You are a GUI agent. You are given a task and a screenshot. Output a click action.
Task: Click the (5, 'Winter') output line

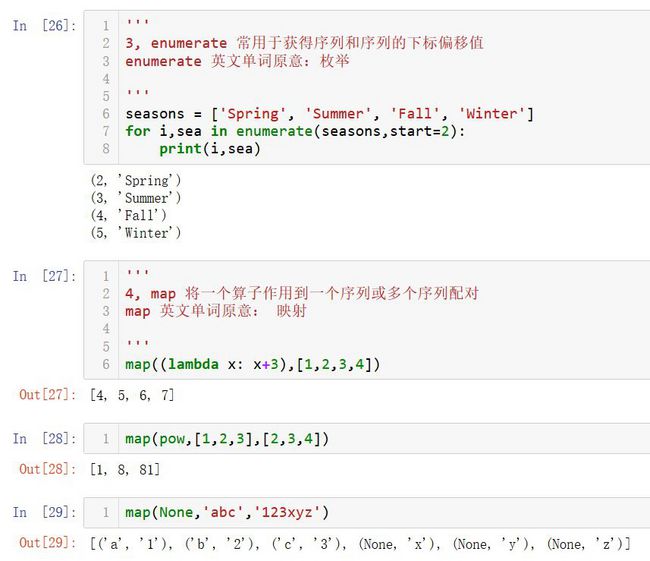tap(136, 233)
